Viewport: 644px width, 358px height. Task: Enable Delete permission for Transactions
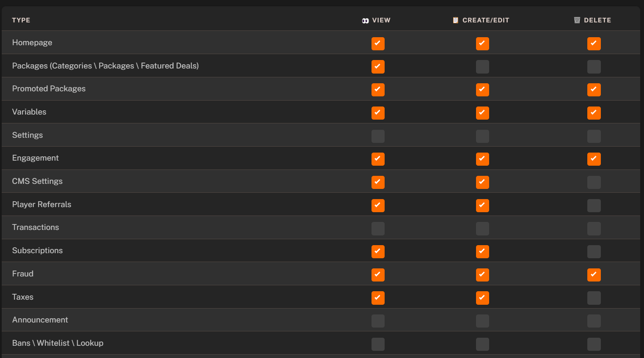tap(594, 229)
